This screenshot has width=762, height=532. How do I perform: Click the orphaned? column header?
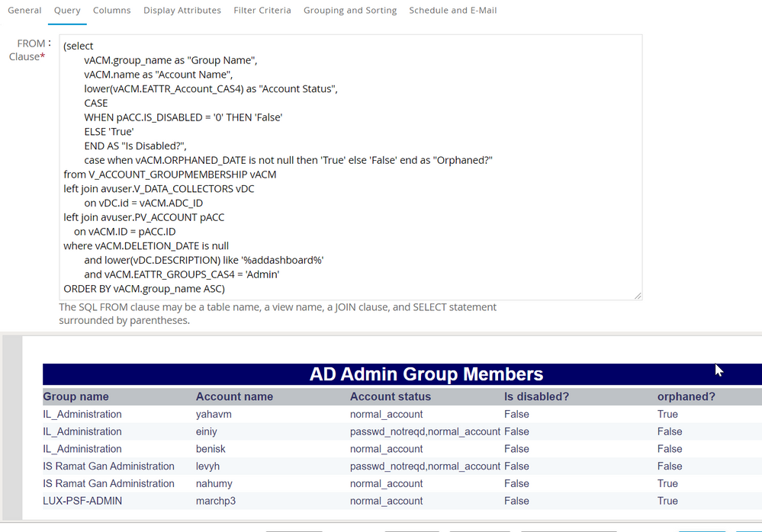[x=686, y=397]
